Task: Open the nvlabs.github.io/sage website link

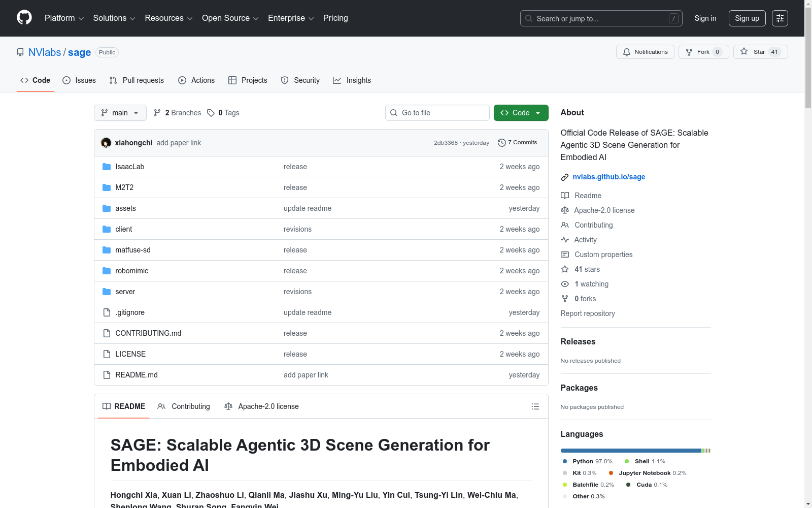Action: pyautogui.click(x=609, y=177)
